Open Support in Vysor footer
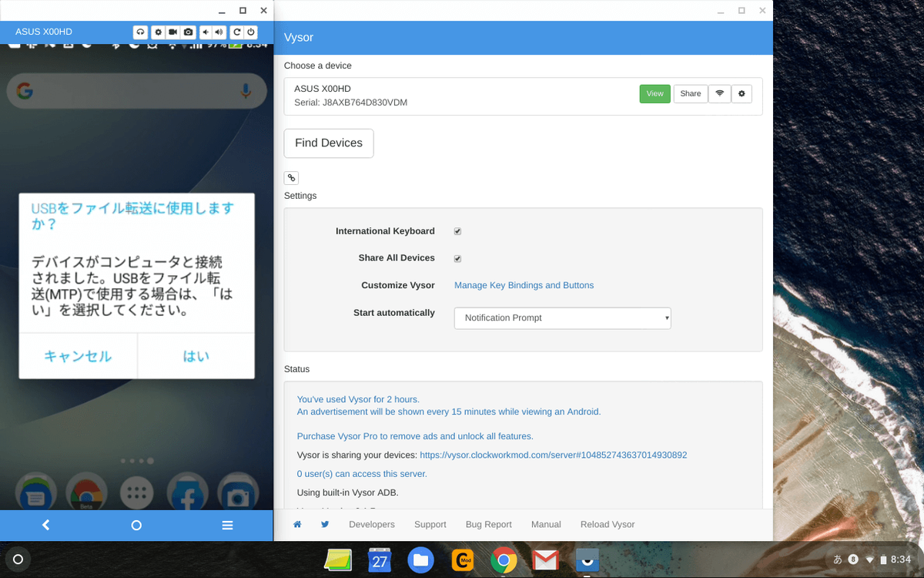This screenshot has width=924, height=578. (x=430, y=524)
